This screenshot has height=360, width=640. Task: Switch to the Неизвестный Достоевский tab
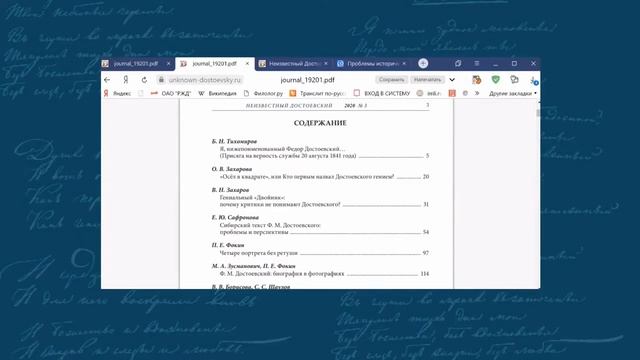[x=293, y=64]
